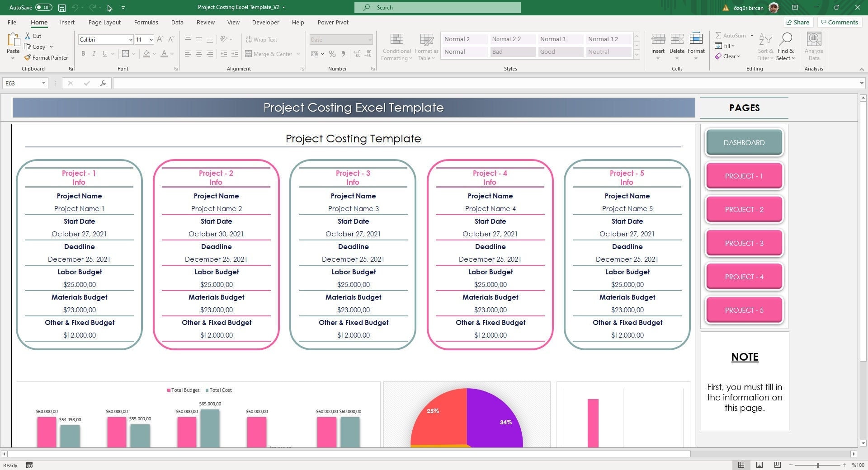Switch to the Insert tab
The image size is (868, 470).
67,22
